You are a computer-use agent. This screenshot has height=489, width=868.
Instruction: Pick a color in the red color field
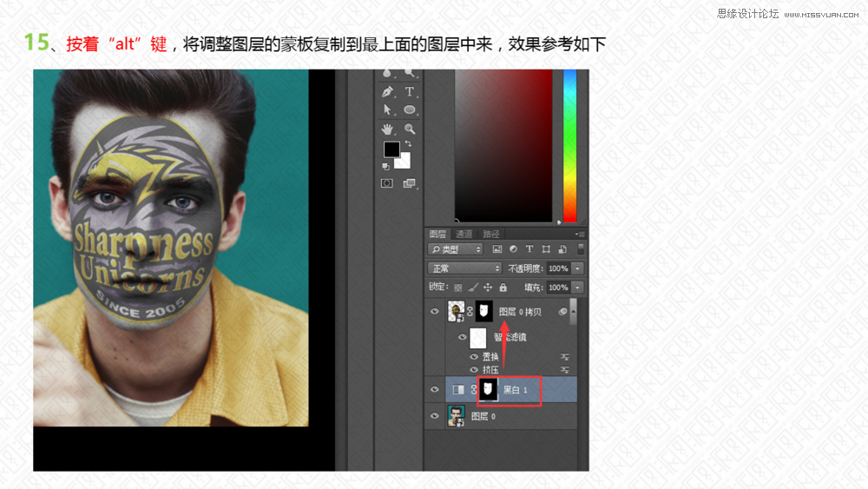pos(503,146)
